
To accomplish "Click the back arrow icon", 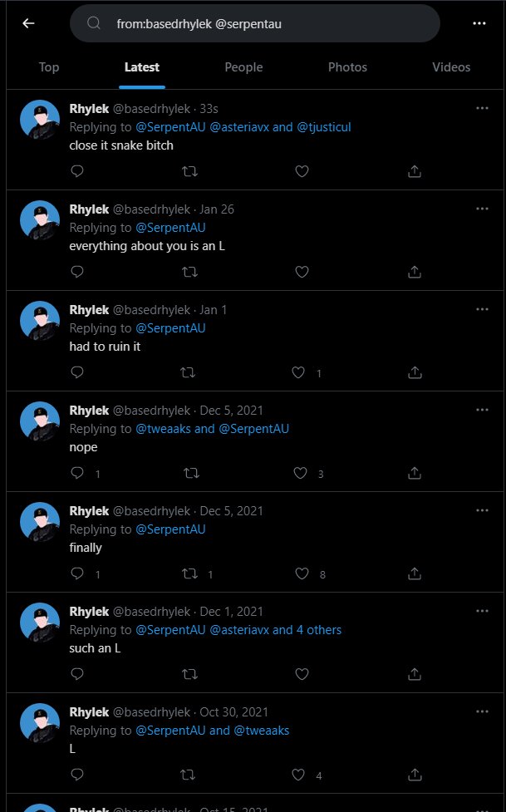I will [28, 23].
